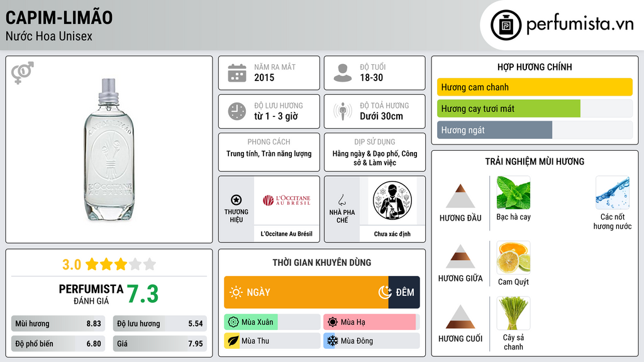Viewport: 644px width, 362px height.
Task: Click the person icon beside Độ tuổi
Action: 343,73
